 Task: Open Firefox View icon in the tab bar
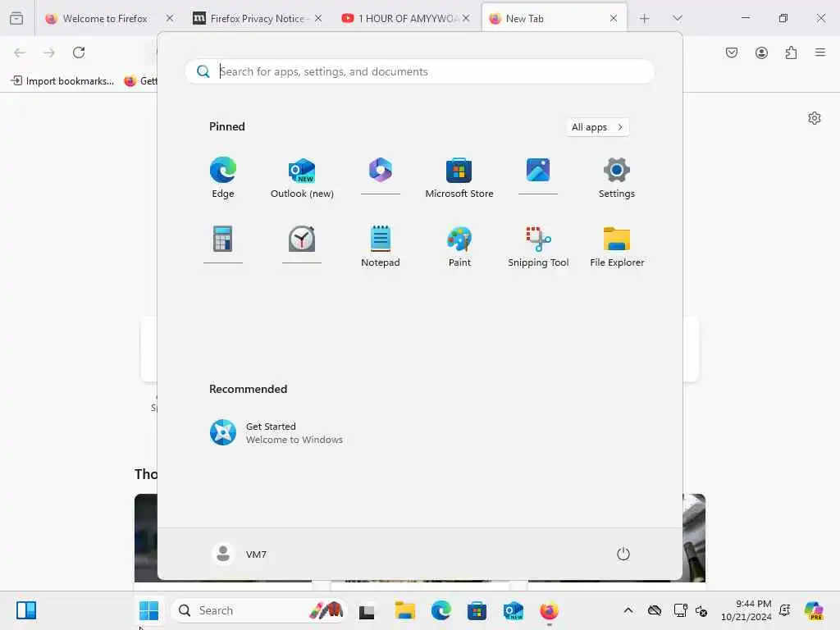pos(16,18)
